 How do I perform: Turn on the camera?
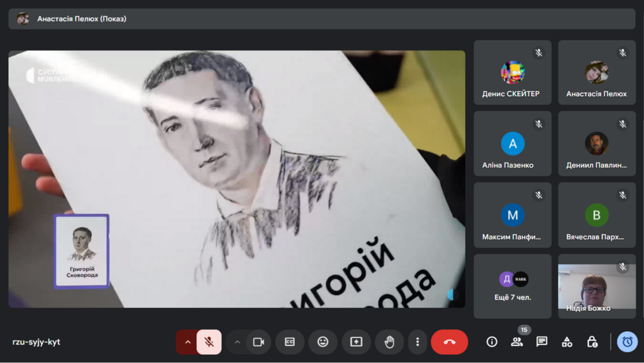pyautogui.click(x=258, y=342)
